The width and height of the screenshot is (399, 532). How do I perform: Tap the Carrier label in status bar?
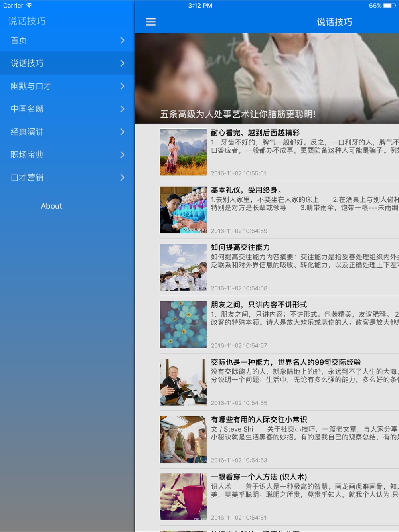point(13,6)
